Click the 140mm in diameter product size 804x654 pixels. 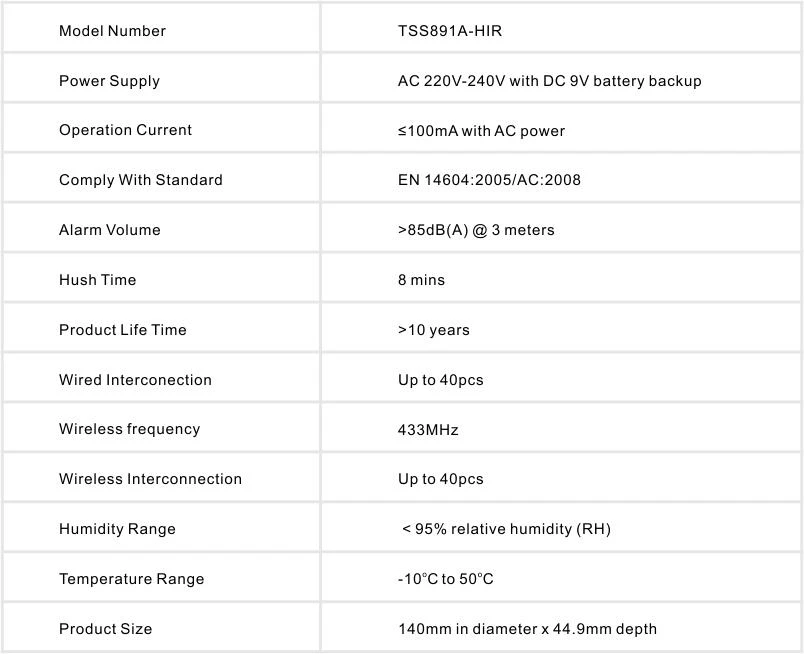coord(528,629)
